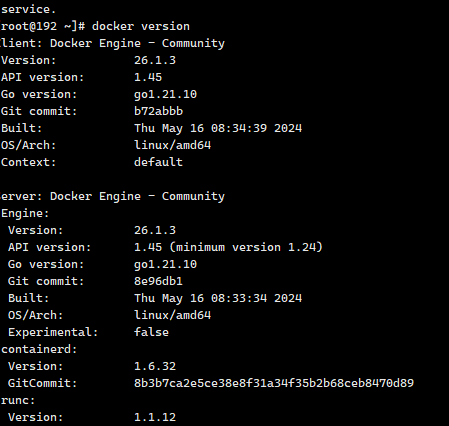Click the Context value 'default'

tap(158, 162)
